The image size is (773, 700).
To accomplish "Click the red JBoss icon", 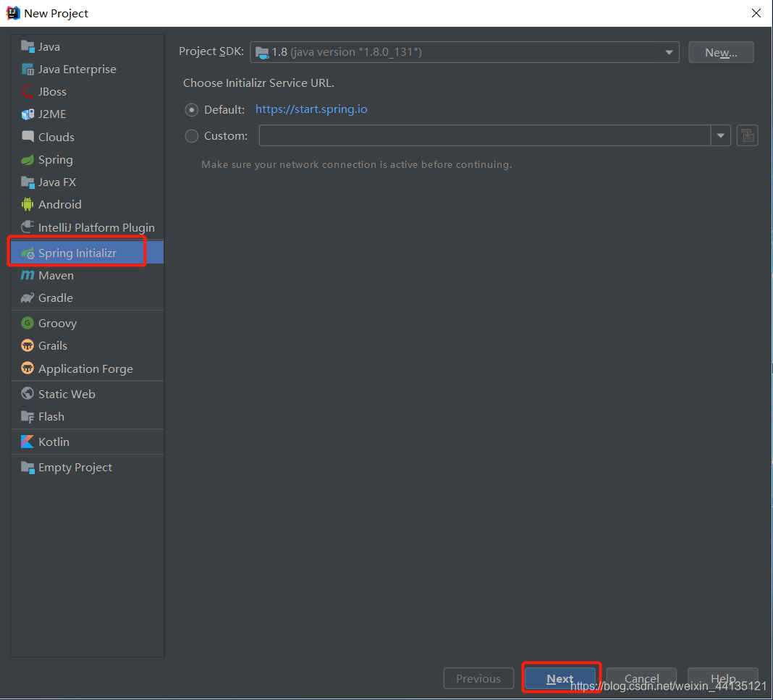I will [28, 92].
